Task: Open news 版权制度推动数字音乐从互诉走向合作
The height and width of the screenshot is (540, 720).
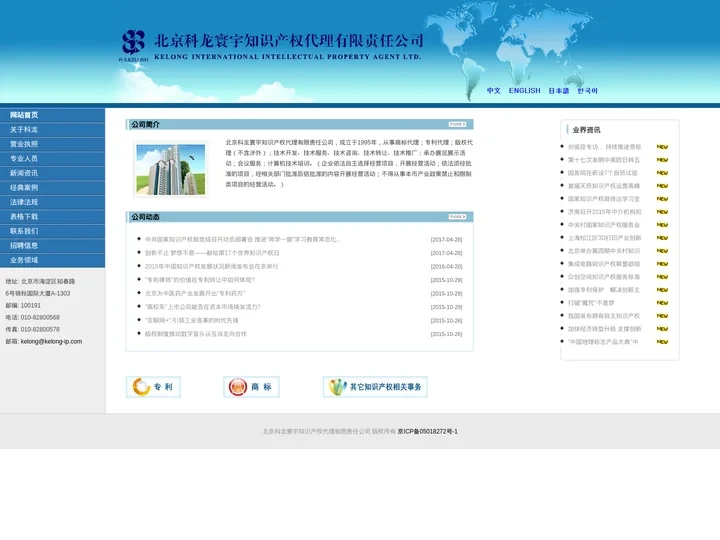Action: (x=196, y=334)
